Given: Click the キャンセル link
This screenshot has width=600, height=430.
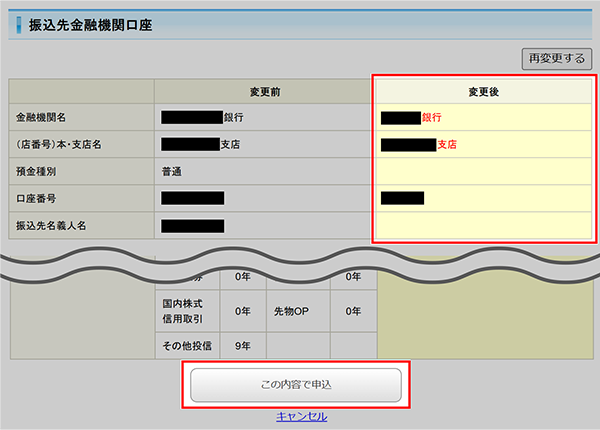Looking at the screenshot, I should (301, 416).
